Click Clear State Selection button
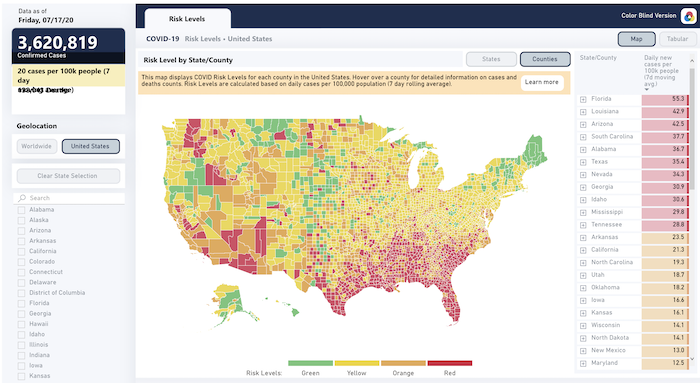This screenshot has width=700, height=383. click(68, 176)
